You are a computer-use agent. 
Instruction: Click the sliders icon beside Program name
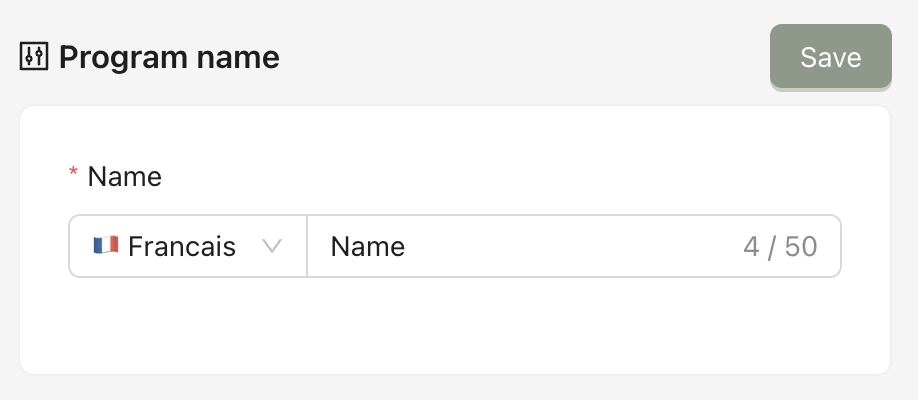click(34, 57)
